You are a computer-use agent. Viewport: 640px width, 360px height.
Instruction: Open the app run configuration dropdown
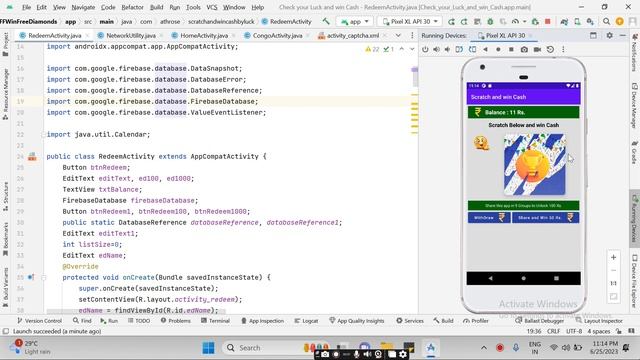[x=355, y=22]
